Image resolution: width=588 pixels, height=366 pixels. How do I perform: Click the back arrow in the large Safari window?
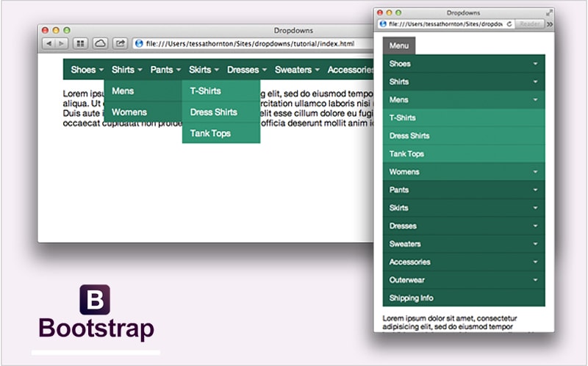(49, 43)
